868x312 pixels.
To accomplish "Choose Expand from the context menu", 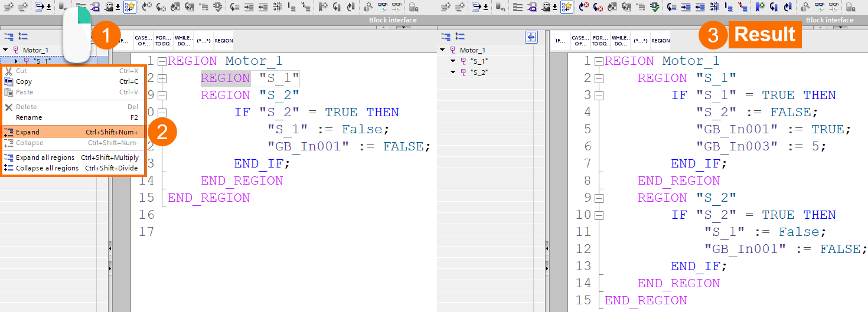I will (x=72, y=132).
